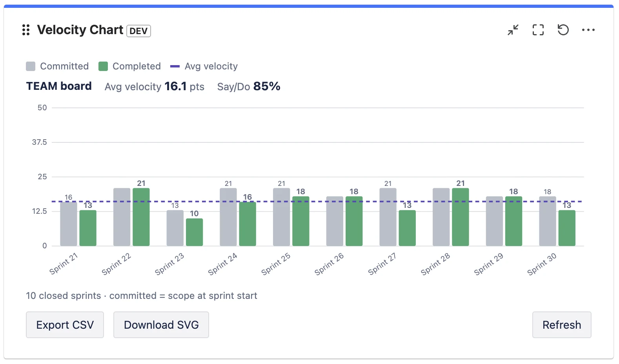Screen dimensions: 619x364
Task: Click the 37.5 y-axis label
Action: (39, 142)
